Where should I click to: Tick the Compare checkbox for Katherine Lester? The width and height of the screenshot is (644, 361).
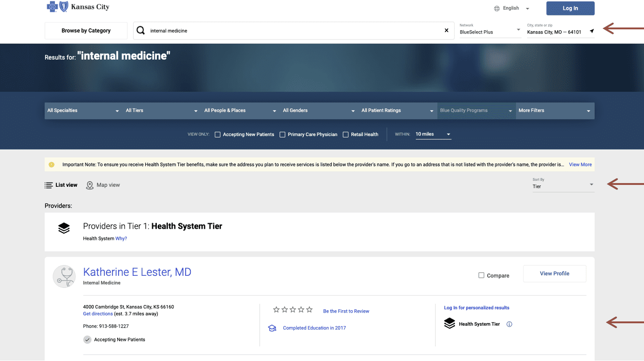click(482, 275)
